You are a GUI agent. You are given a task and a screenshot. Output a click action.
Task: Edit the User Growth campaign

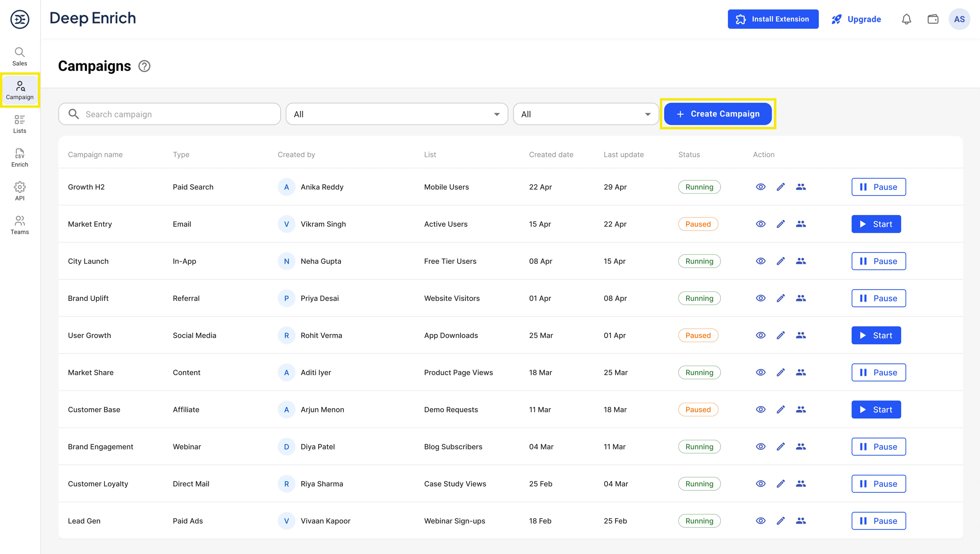[781, 335]
